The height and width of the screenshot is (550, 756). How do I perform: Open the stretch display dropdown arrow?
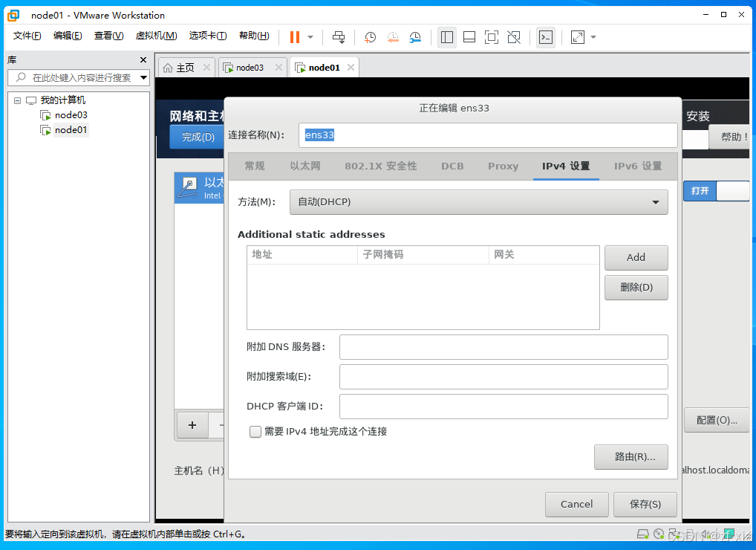tap(593, 37)
